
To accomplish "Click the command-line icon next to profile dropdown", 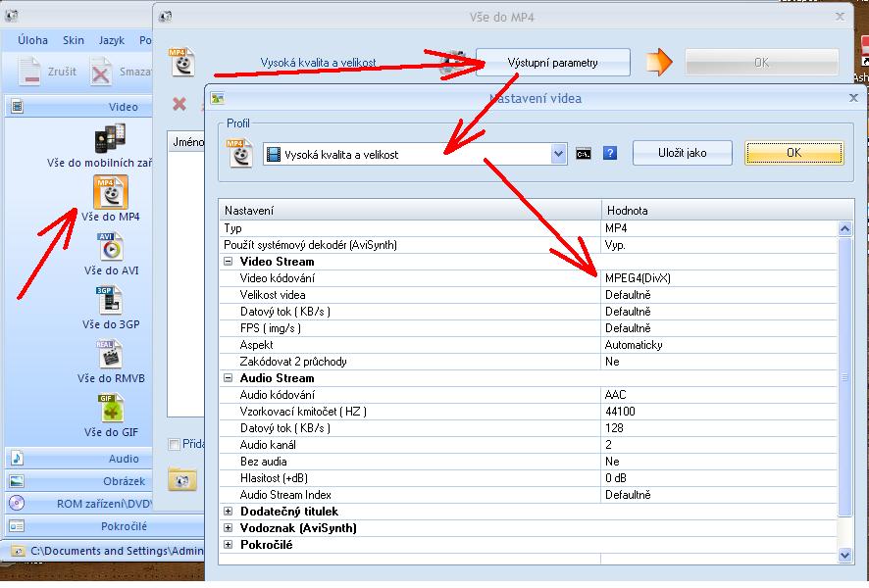I will coord(584,153).
